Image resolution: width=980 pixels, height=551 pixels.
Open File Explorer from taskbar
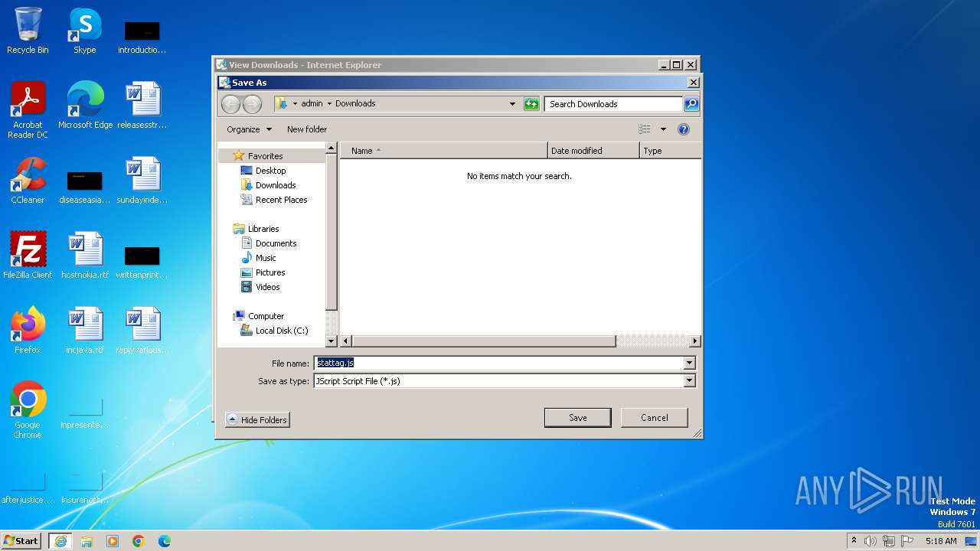pos(87,541)
